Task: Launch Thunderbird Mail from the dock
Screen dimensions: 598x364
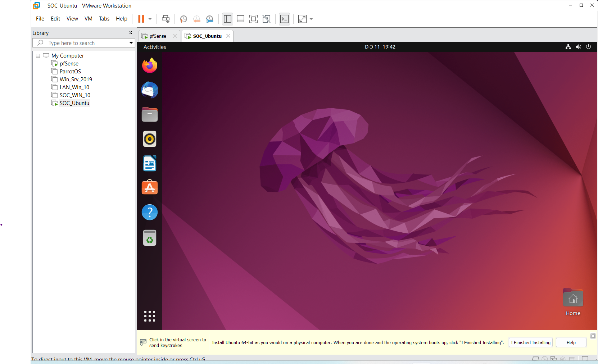Action: point(150,90)
